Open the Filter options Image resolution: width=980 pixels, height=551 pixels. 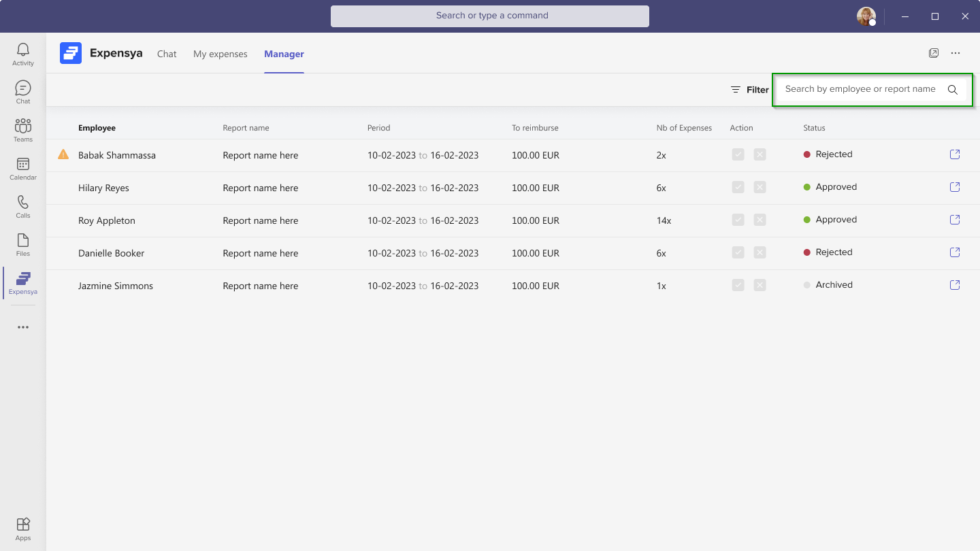[x=749, y=90]
